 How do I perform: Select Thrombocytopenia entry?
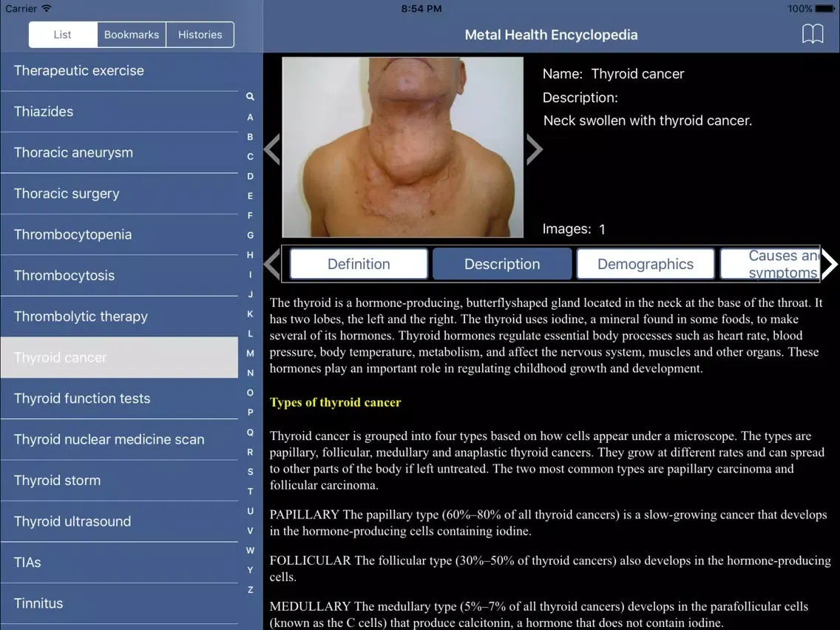[120, 234]
